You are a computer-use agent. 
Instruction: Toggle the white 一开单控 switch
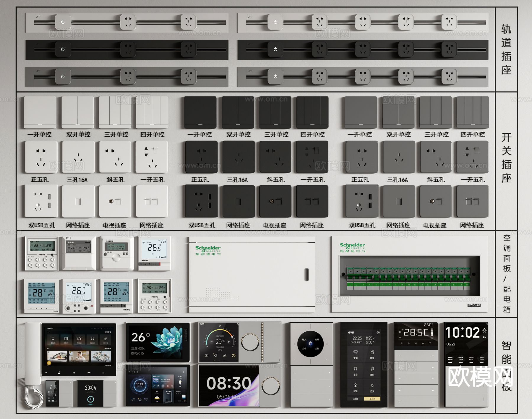coord(40,112)
